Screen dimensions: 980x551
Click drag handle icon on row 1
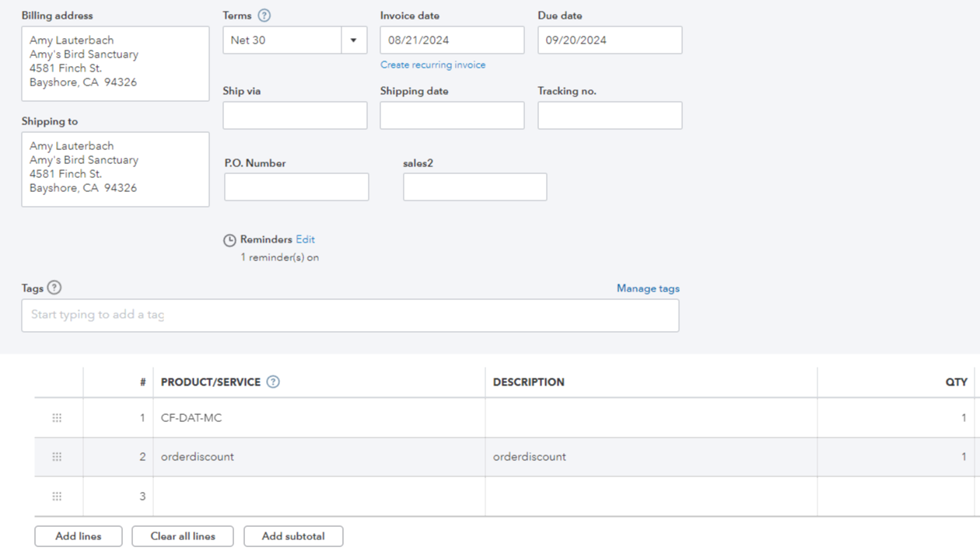pyautogui.click(x=57, y=418)
